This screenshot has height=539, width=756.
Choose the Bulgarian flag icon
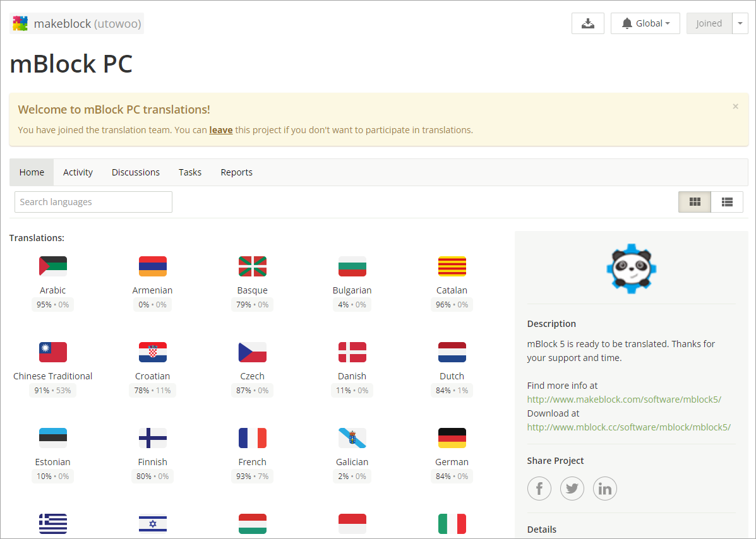pyautogui.click(x=352, y=266)
